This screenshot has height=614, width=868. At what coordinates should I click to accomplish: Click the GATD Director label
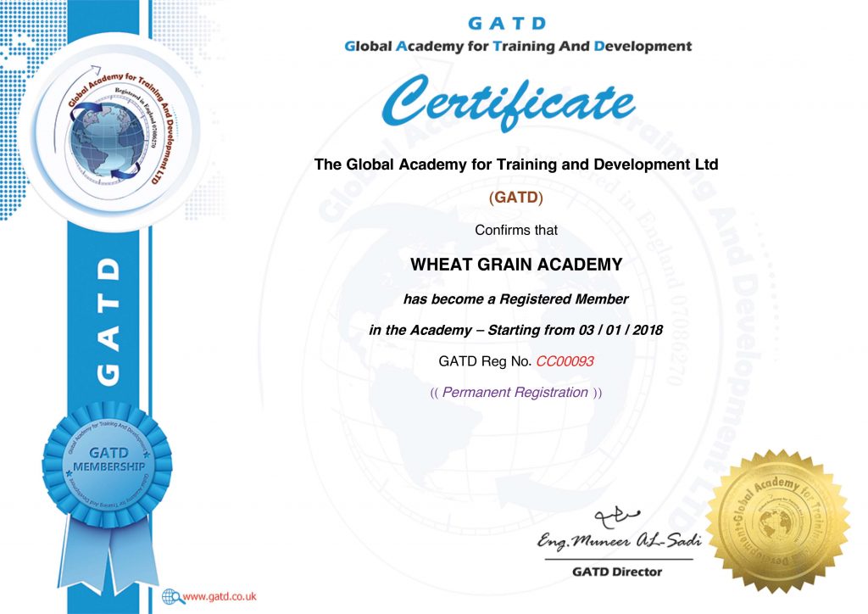(617, 572)
